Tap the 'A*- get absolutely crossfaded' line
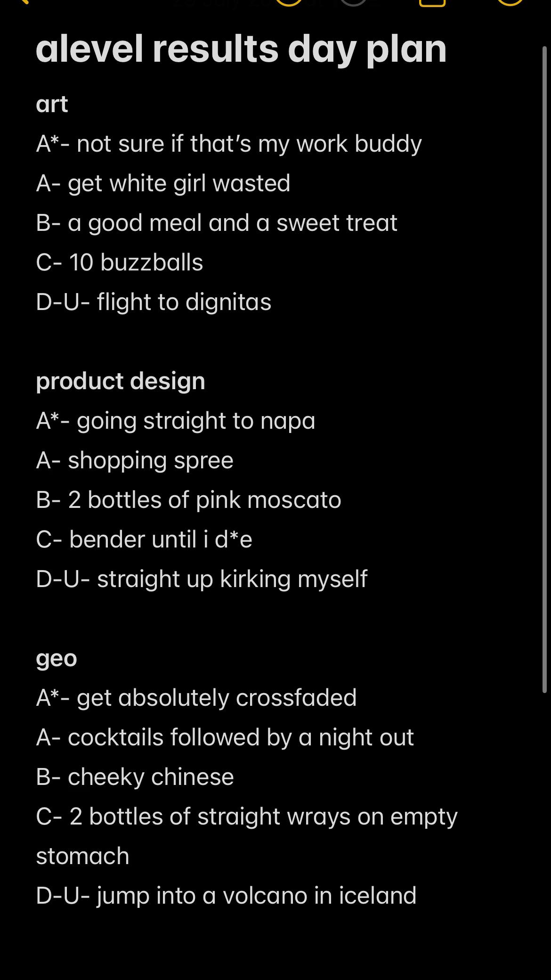551x980 pixels. 196,698
